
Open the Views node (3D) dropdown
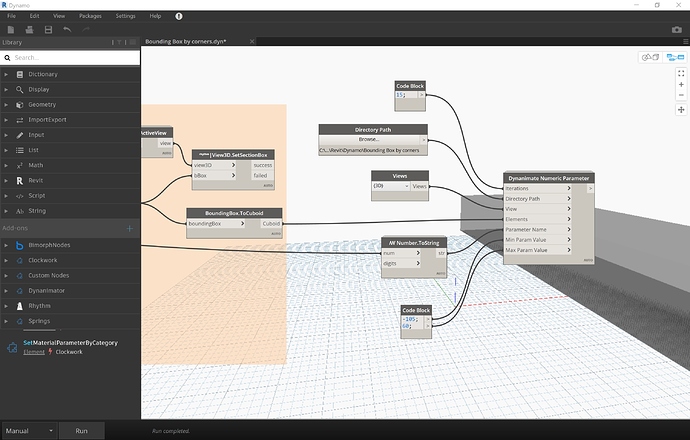click(391, 186)
